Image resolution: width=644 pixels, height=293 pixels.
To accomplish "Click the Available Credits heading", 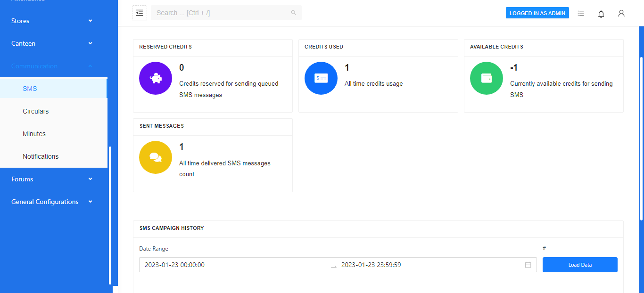I will 496,47.
